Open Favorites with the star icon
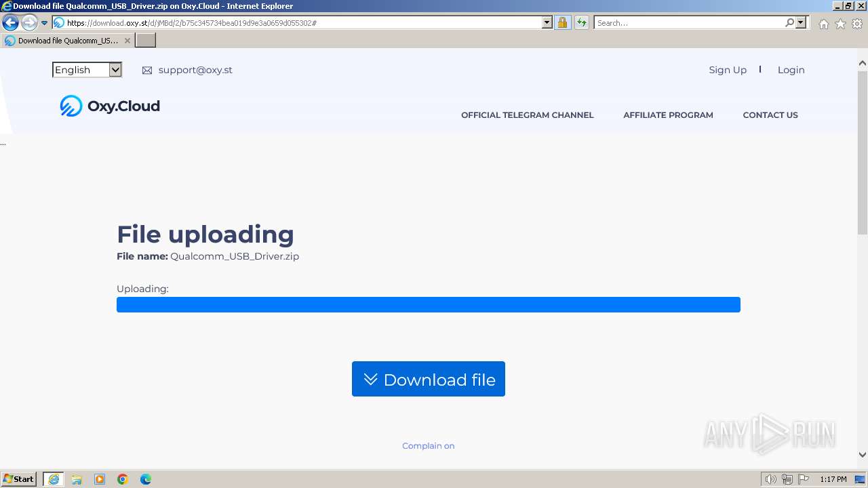 click(840, 24)
